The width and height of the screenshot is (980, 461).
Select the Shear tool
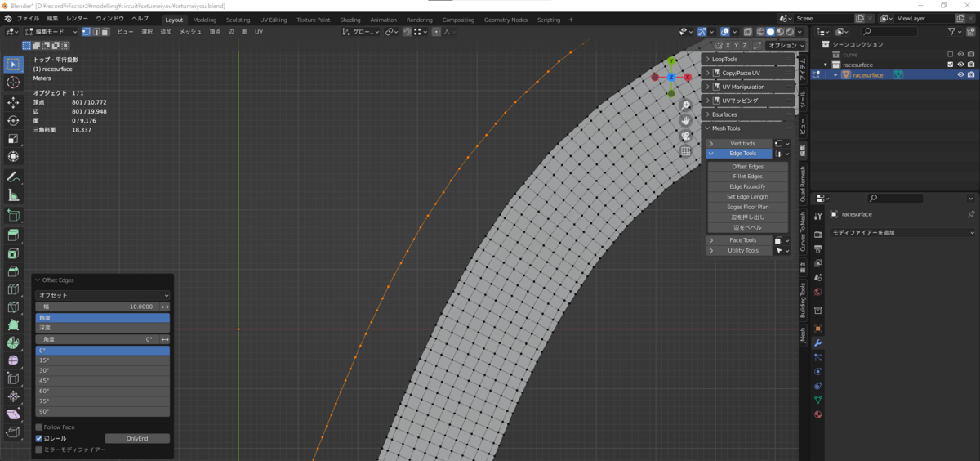point(14,414)
